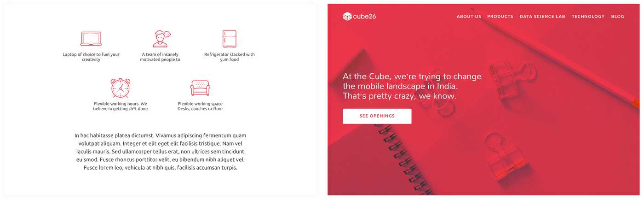Click the "Flexible working hours" caption
Viewport: 644px width, 200px height.
click(121, 106)
